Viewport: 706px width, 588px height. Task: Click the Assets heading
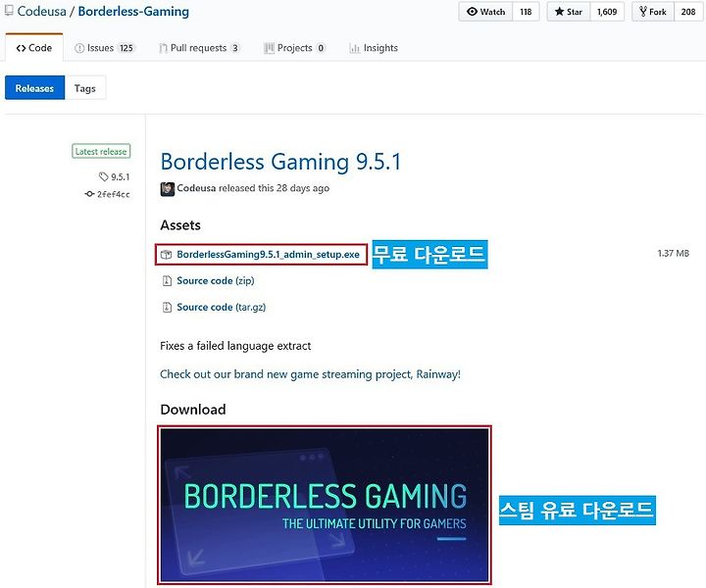[180, 225]
